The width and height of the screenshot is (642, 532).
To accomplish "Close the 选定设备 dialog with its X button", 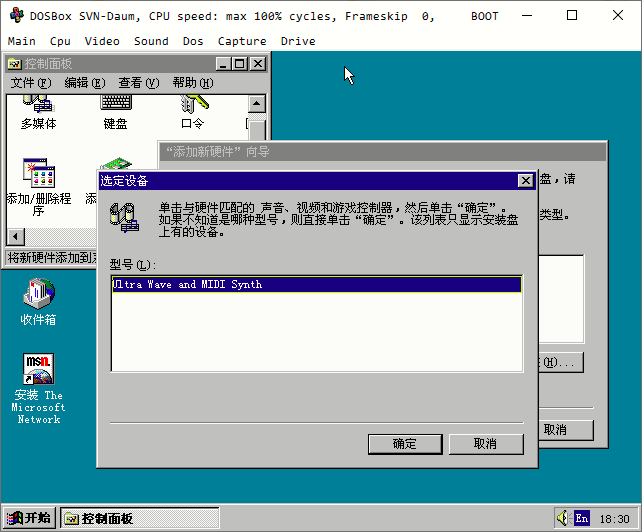I will [x=526, y=181].
